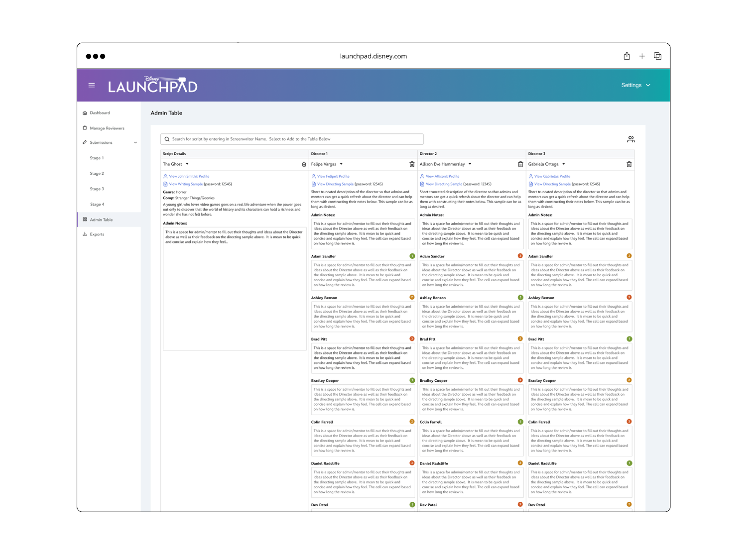Collapse Submissions section chevron

135,142
